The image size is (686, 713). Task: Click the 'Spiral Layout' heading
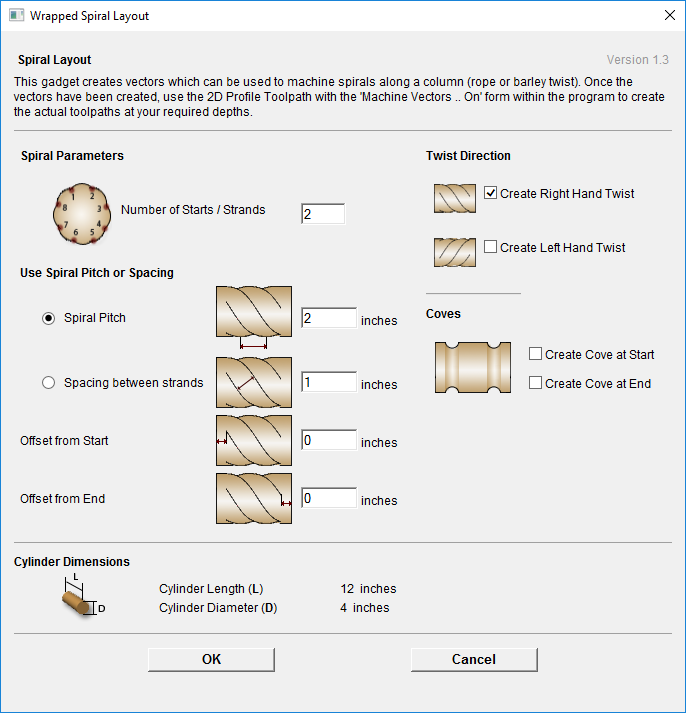tap(55, 60)
